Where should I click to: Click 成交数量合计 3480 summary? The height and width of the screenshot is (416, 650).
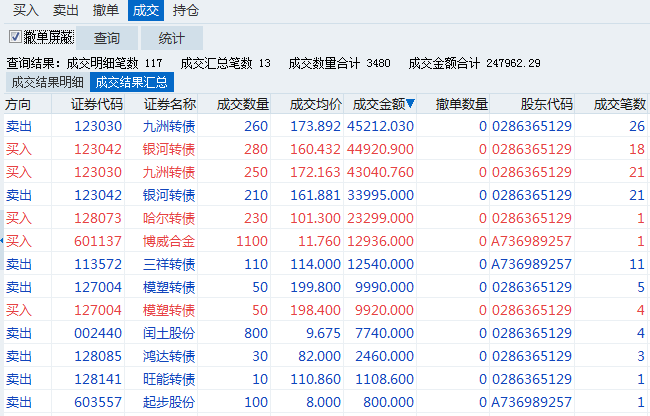coord(340,63)
